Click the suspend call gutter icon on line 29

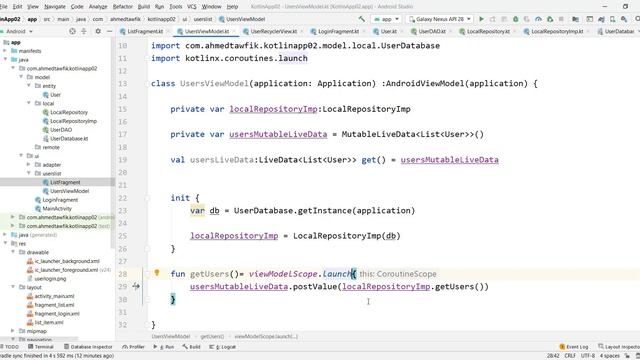[136, 287]
